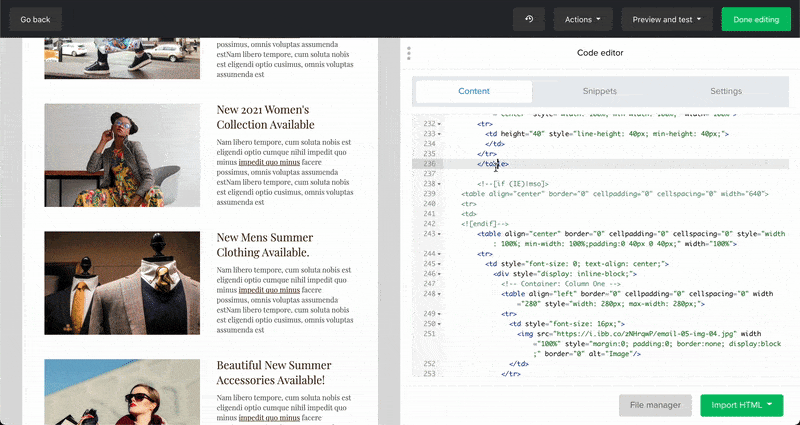Click the display inline-block div code line
Screen dimensions: 800x425
click(565, 274)
